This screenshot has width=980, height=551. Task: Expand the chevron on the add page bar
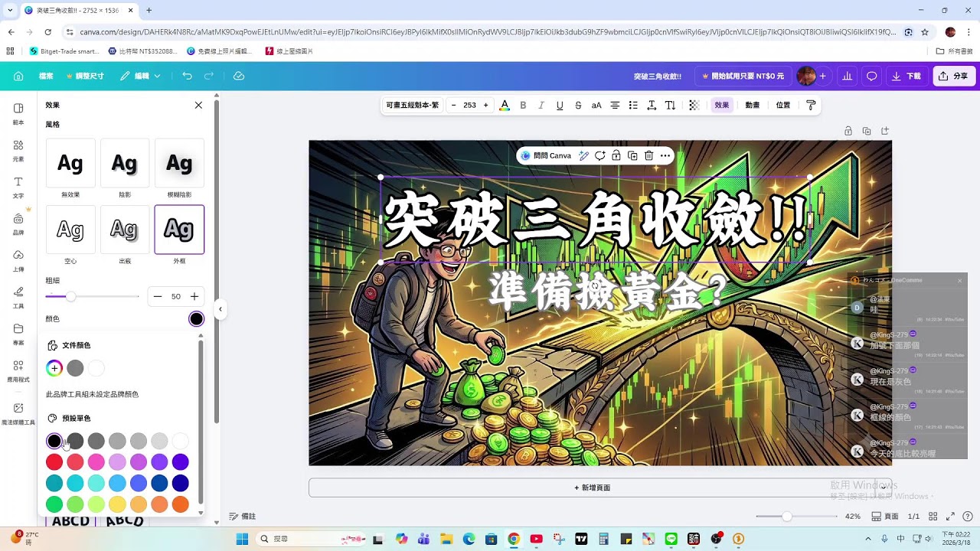884,487
